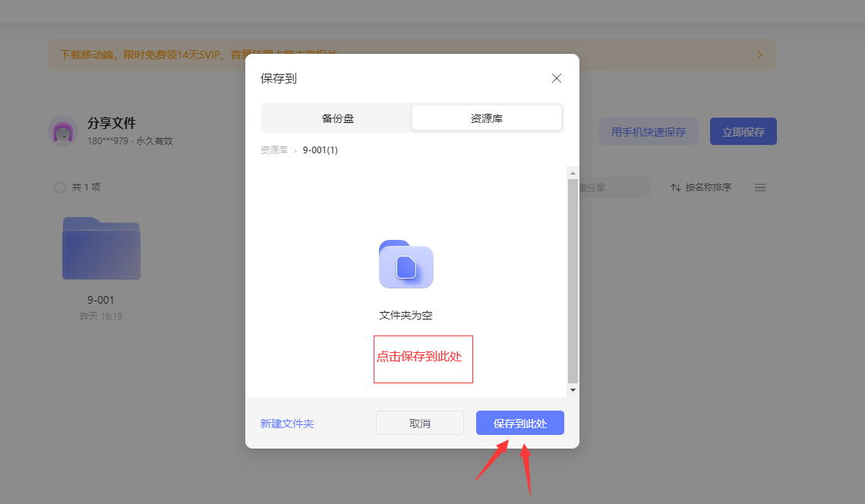
Task: Click the dialog's vertical scrollbar thumb
Action: [573, 281]
